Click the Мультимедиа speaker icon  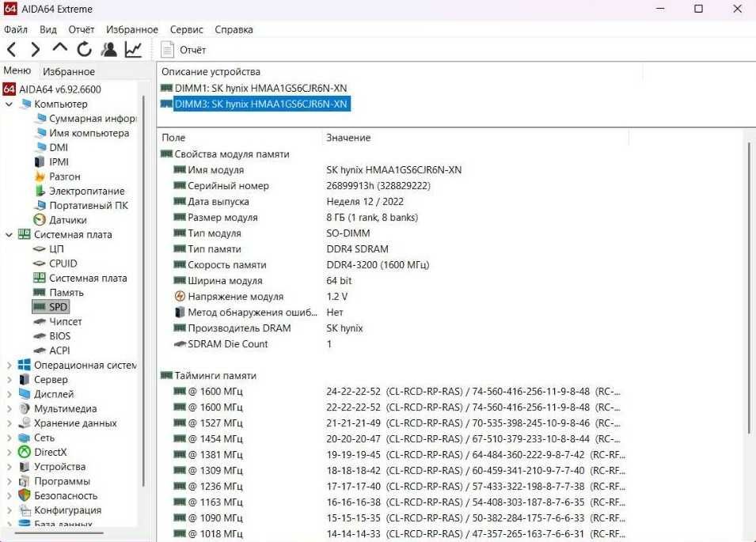coord(24,408)
